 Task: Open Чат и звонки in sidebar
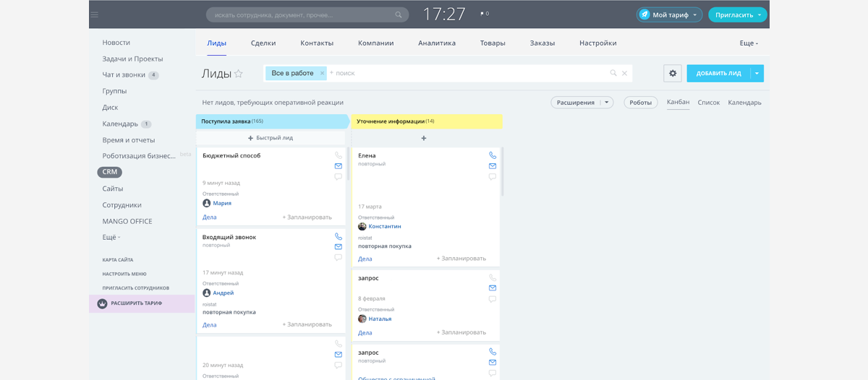[124, 74]
